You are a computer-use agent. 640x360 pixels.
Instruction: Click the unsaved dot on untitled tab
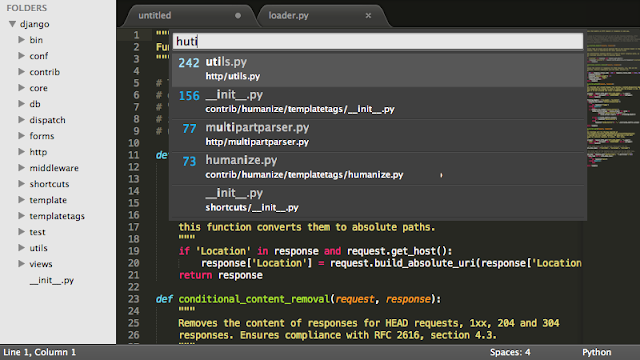coord(238,16)
